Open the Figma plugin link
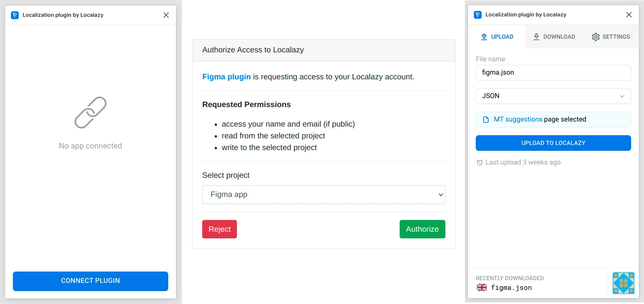 (226, 77)
